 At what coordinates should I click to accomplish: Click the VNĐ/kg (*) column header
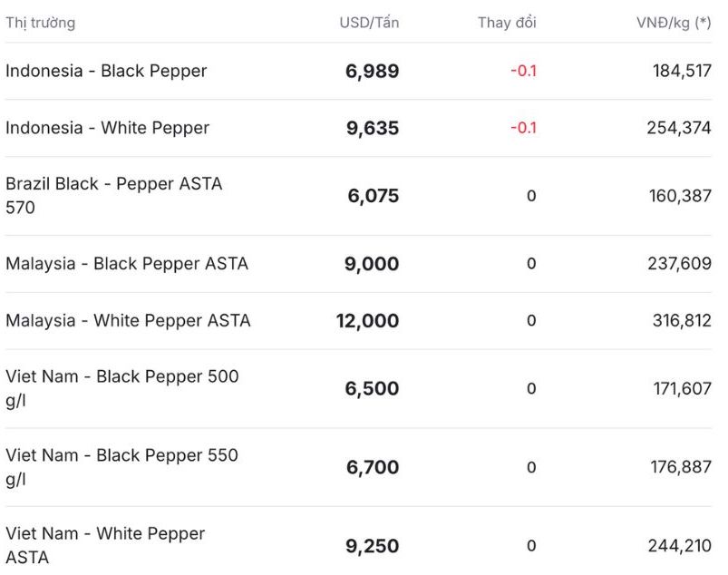674,23
